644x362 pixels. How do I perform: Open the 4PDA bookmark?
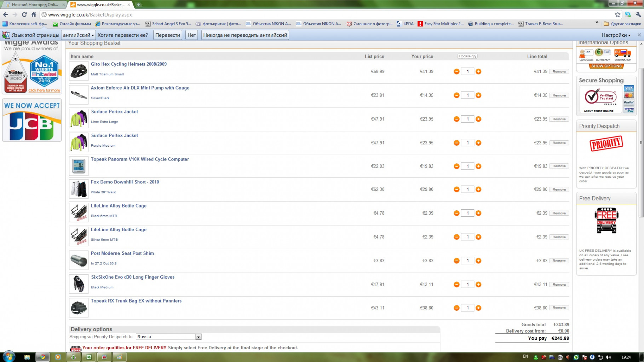click(405, 24)
